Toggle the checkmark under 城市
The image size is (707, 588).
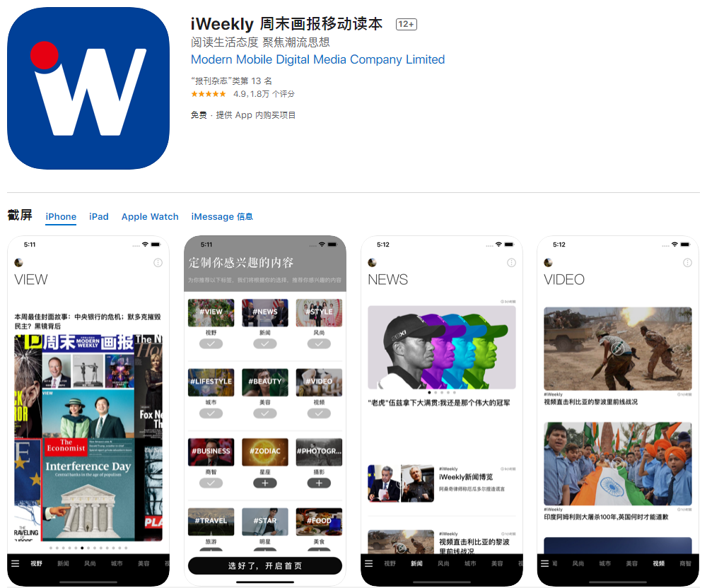[x=211, y=413]
